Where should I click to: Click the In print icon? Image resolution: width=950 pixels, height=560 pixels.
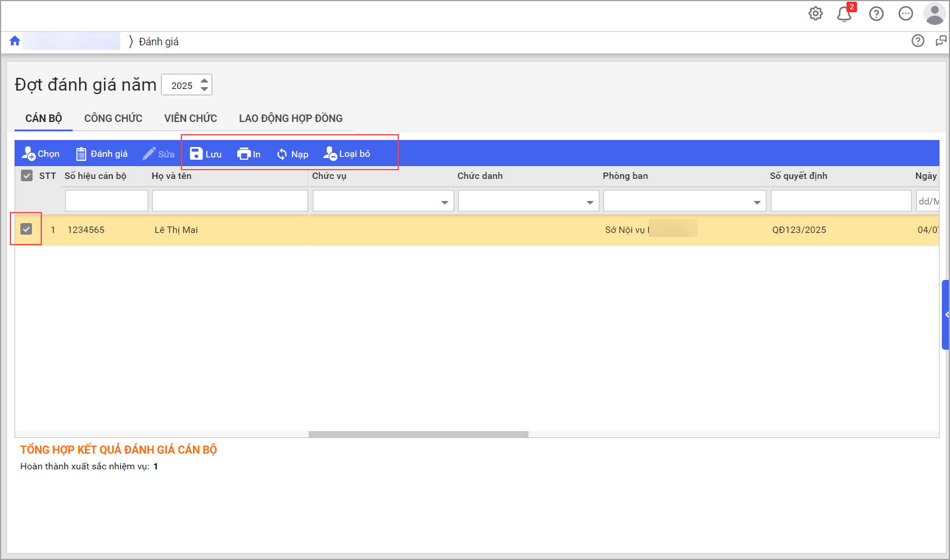coord(244,154)
